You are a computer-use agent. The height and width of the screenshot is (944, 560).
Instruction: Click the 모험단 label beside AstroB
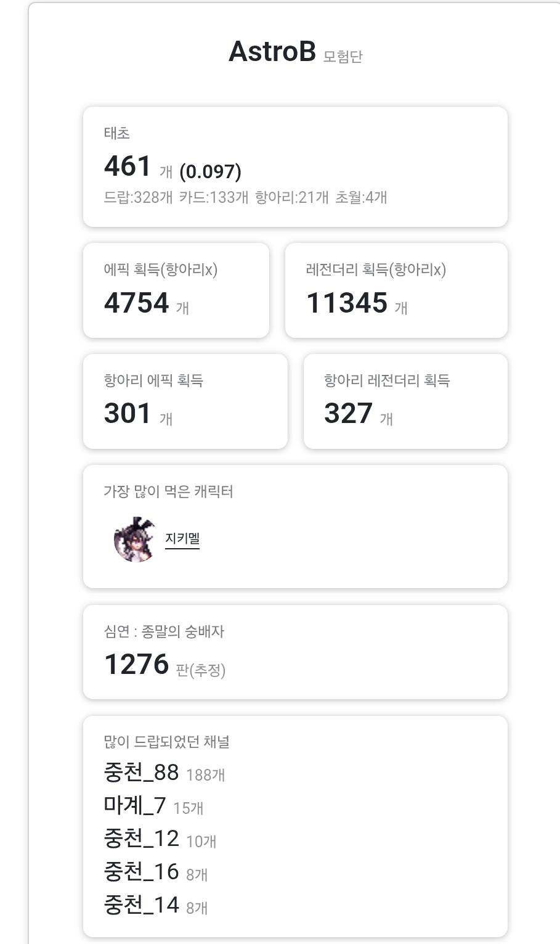343,57
